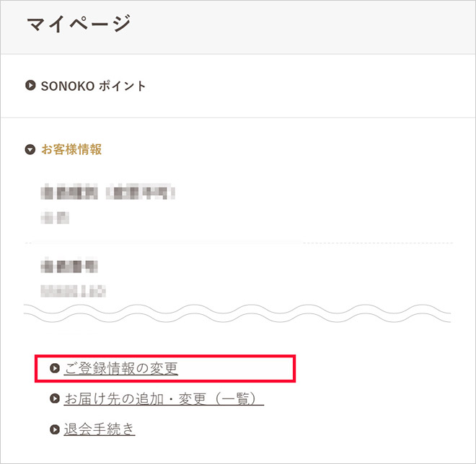Open the ご登録情報の変更 link
This screenshot has width=476, height=464.
[121, 368]
